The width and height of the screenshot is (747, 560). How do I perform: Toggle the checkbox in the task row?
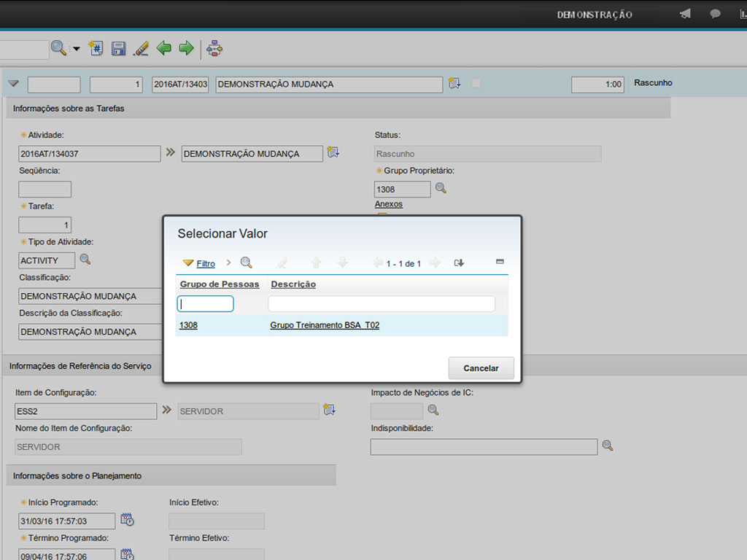point(476,83)
